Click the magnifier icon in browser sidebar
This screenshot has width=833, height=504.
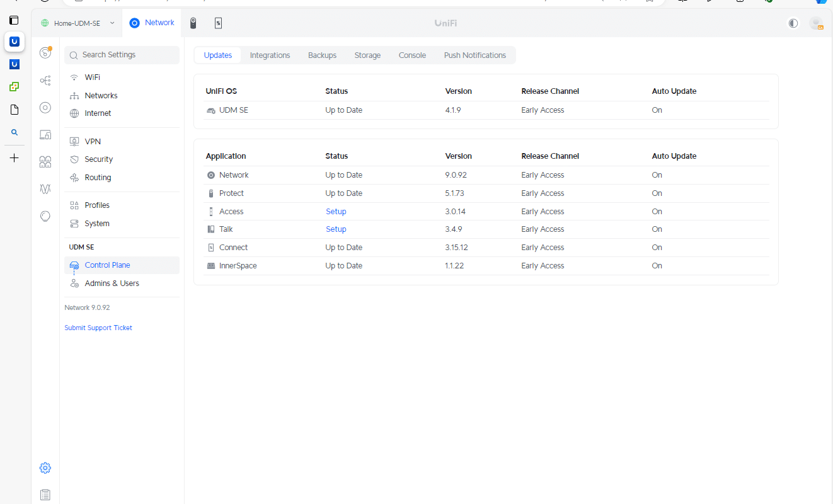pos(14,132)
